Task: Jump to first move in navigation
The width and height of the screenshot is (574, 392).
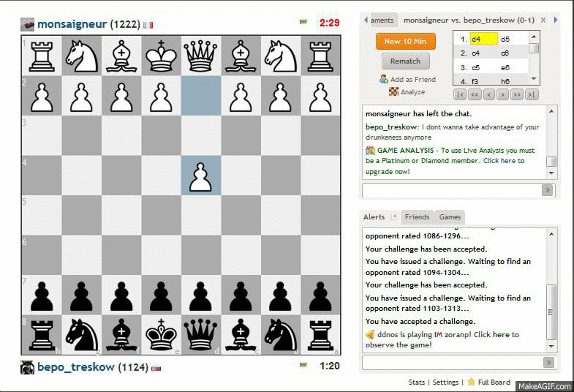Action: (x=459, y=95)
